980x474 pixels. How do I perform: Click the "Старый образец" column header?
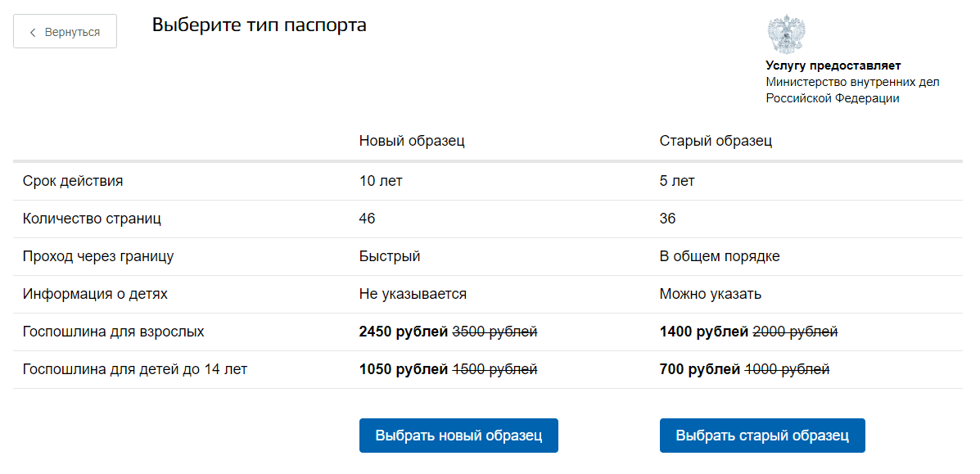(716, 141)
